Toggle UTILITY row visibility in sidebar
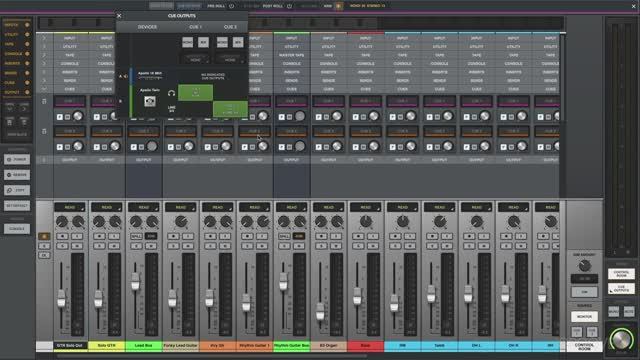The height and width of the screenshot is (360, 640). [27, 35]
